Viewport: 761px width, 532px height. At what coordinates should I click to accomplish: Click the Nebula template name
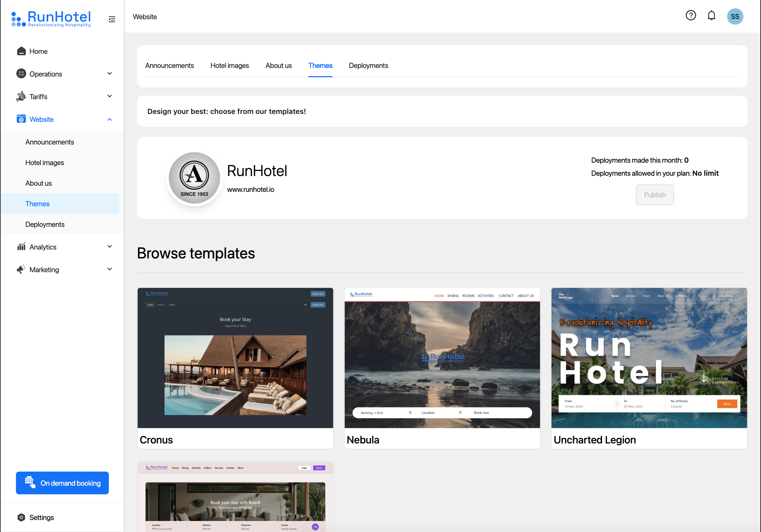[x=363, y=440]
